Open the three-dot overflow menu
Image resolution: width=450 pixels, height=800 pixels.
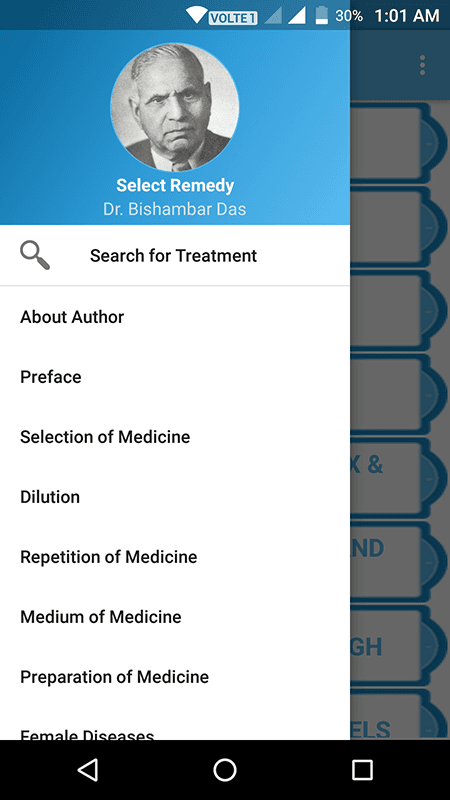click(x=422, y=65)
